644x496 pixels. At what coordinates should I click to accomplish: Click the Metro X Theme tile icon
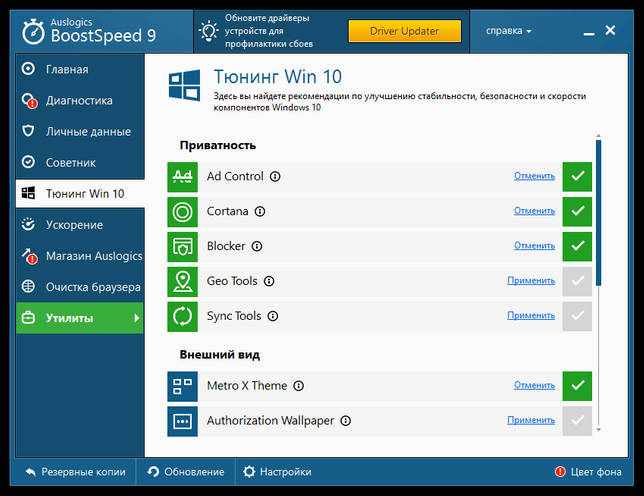[182, 386]
